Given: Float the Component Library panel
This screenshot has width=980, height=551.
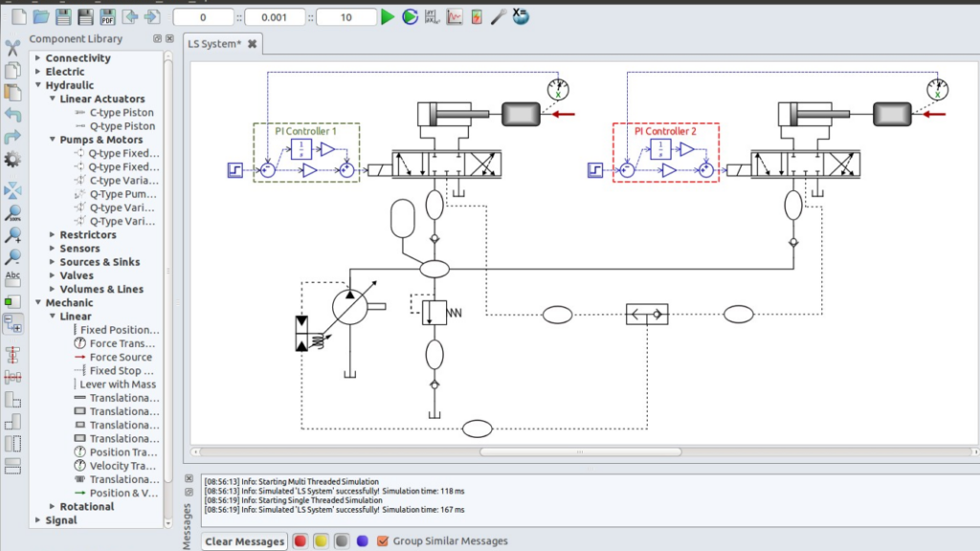Looking at the screenshot, I should (x=157, y=38).
